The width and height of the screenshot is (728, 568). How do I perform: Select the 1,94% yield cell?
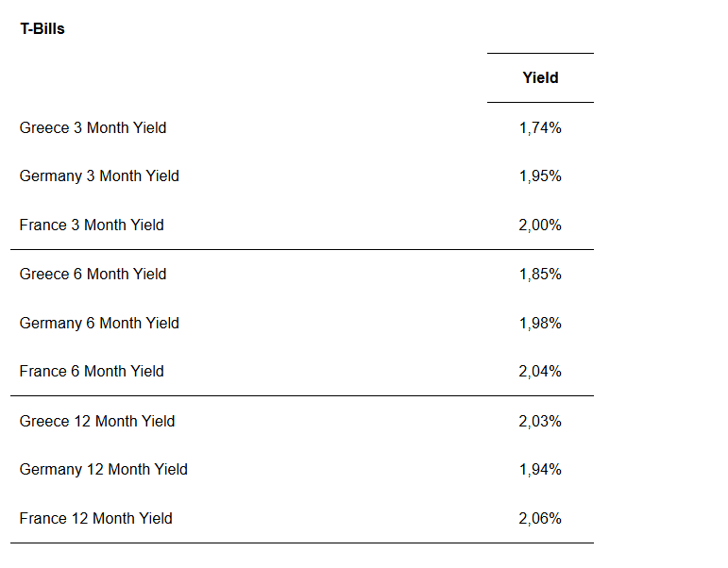(x=540, y=470)
